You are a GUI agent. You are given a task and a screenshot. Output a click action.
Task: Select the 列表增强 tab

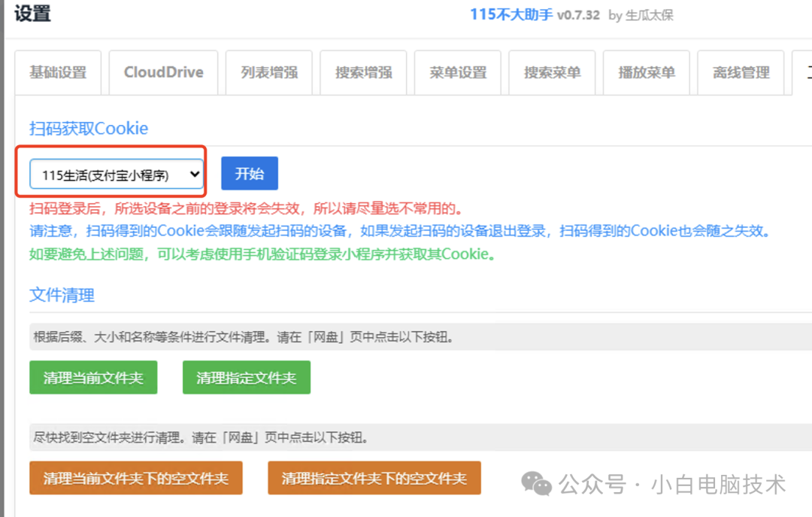click(x=268, y=72)
